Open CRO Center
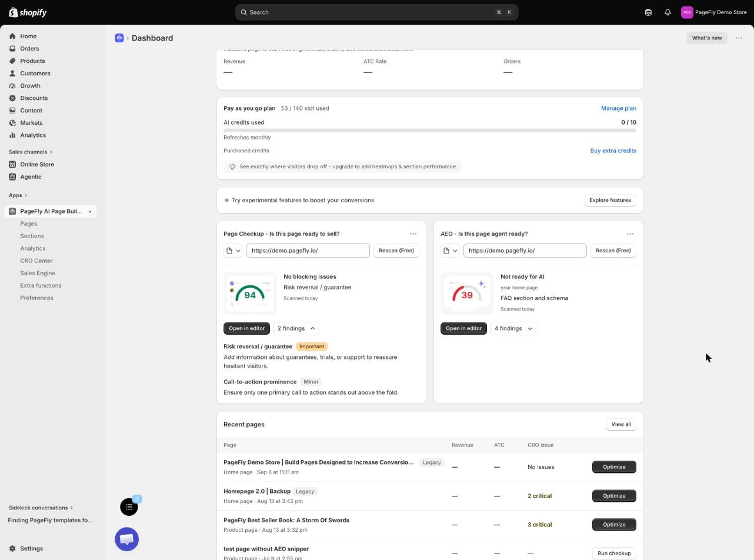Screen dimensions: 754x560 (x=36, y=261)
